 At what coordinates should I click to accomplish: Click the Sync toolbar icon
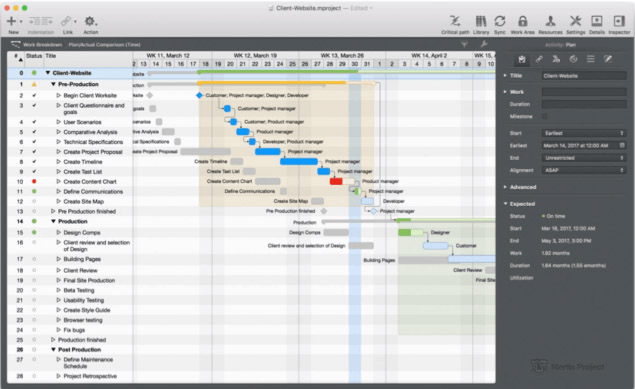[x=500, y=21]
